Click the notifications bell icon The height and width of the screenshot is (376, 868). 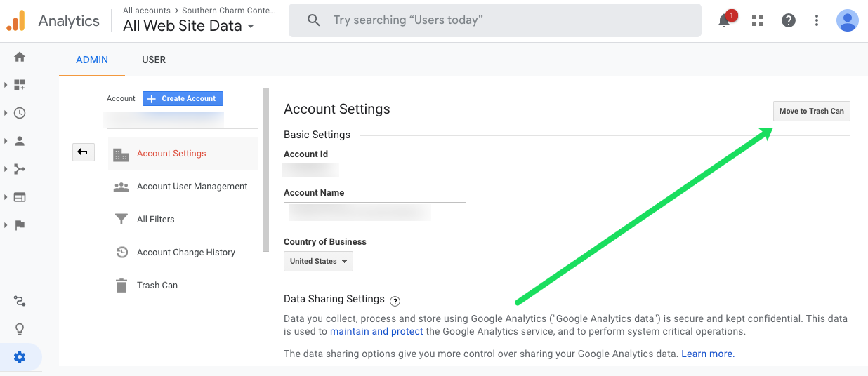[x=724, y=20]
